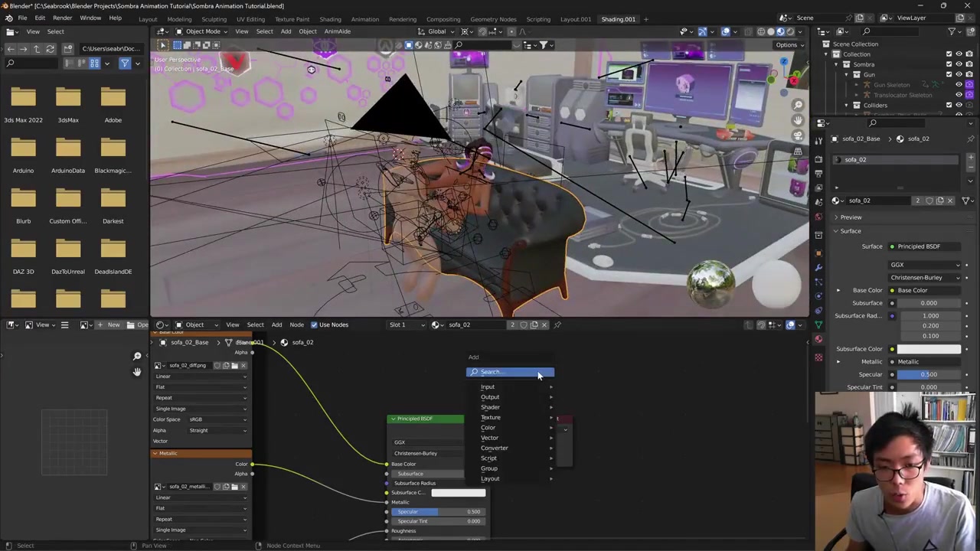Toggle the Use Nodes checkbox

coord(314,324)
